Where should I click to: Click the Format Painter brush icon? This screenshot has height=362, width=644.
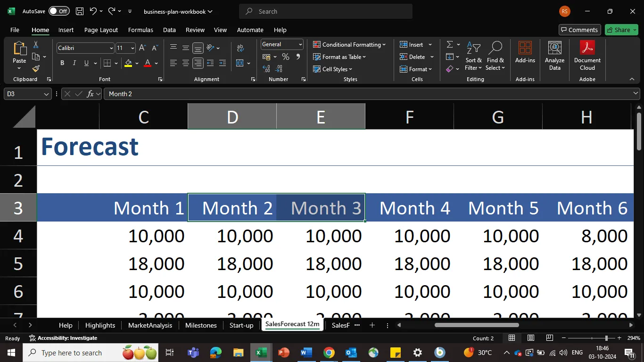pyautogui.click(x=36, y=69)
